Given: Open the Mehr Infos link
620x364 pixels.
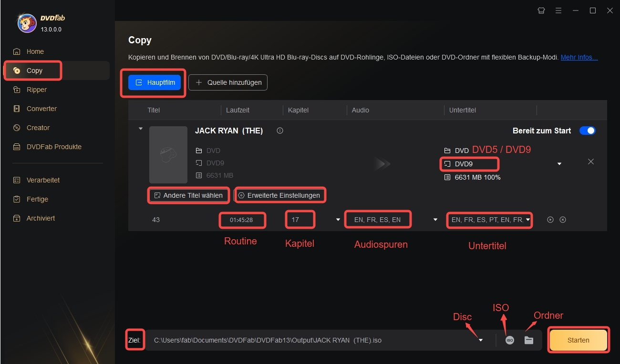Looking at the screenshot, I should [579, 57].
